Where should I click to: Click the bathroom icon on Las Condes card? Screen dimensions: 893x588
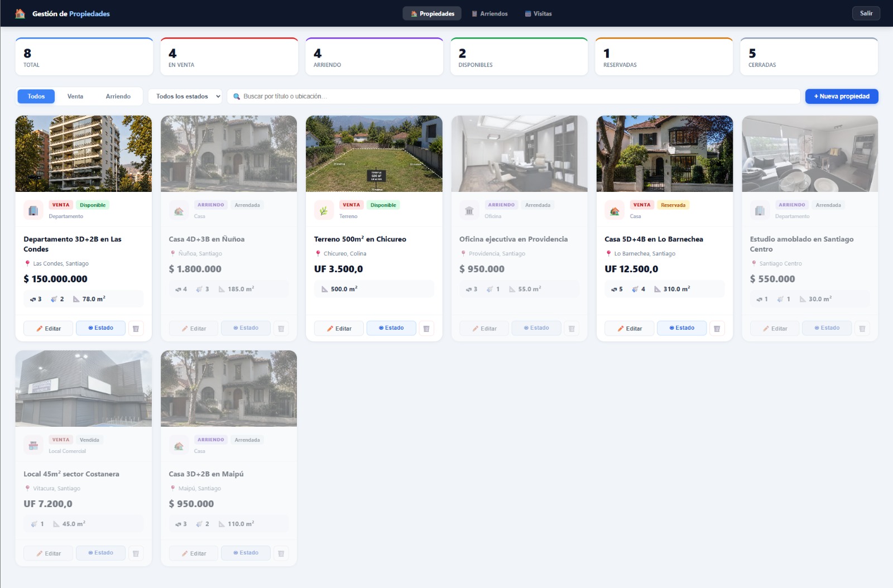click(x=54, y=299)
